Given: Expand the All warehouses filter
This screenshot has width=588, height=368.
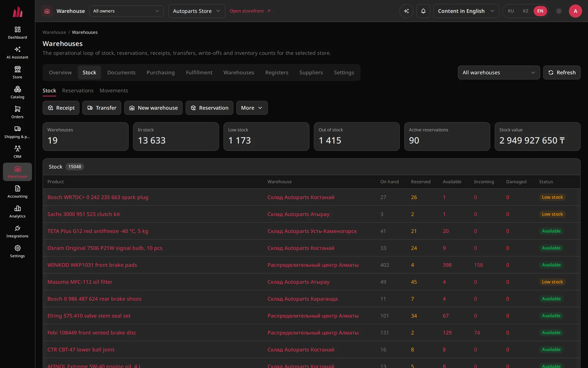Looking at the screenshot, I should point(499,73).
